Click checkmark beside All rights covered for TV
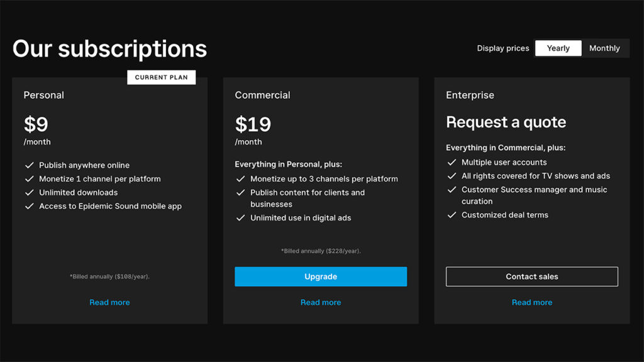644x362 pixels. coord(452,176)
